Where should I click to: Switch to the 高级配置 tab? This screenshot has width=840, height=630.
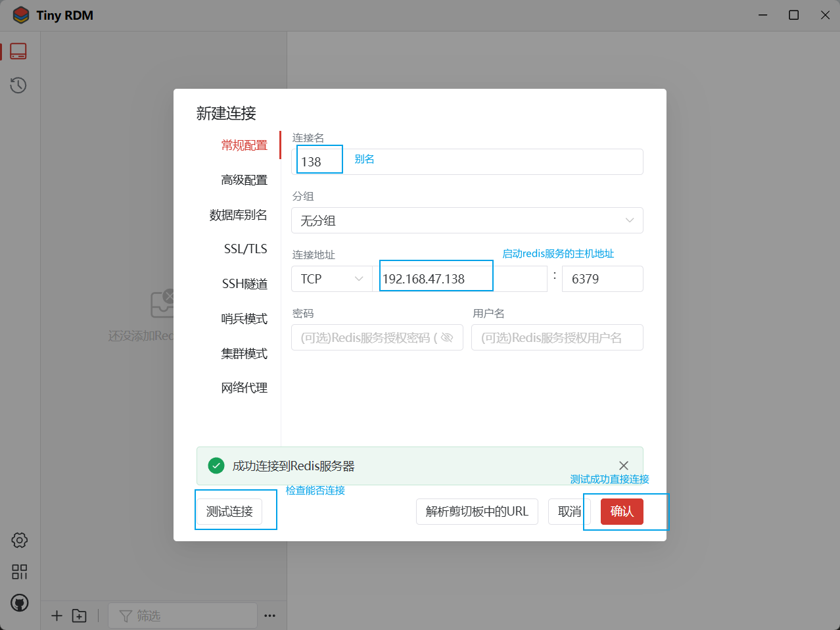245,180
